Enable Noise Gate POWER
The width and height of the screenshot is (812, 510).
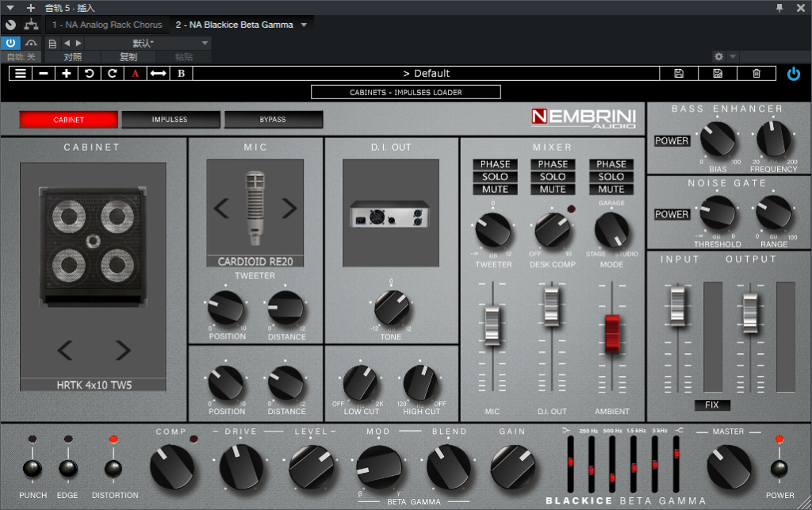pos(672,214)
